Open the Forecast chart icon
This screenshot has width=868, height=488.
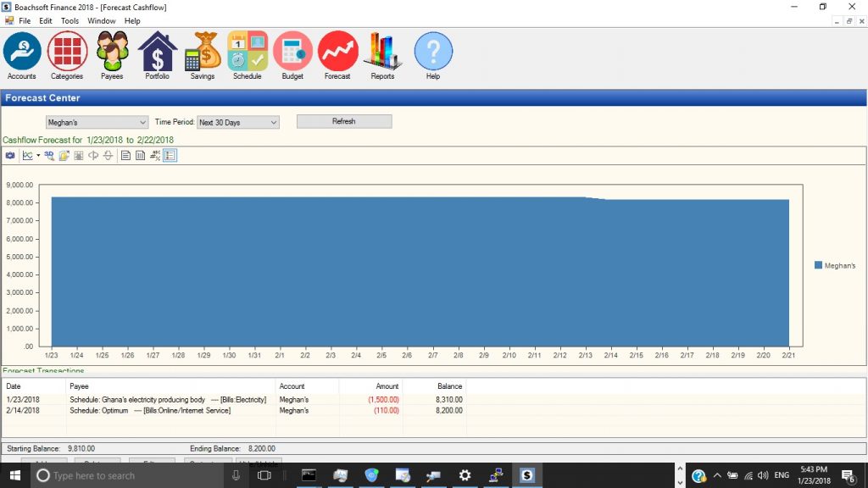coord(337,55)
